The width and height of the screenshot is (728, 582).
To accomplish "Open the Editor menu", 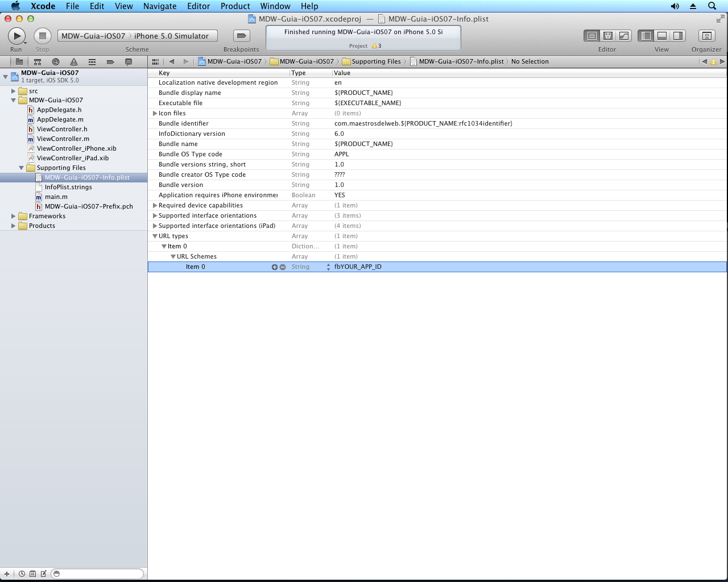I will click(198, 6).
